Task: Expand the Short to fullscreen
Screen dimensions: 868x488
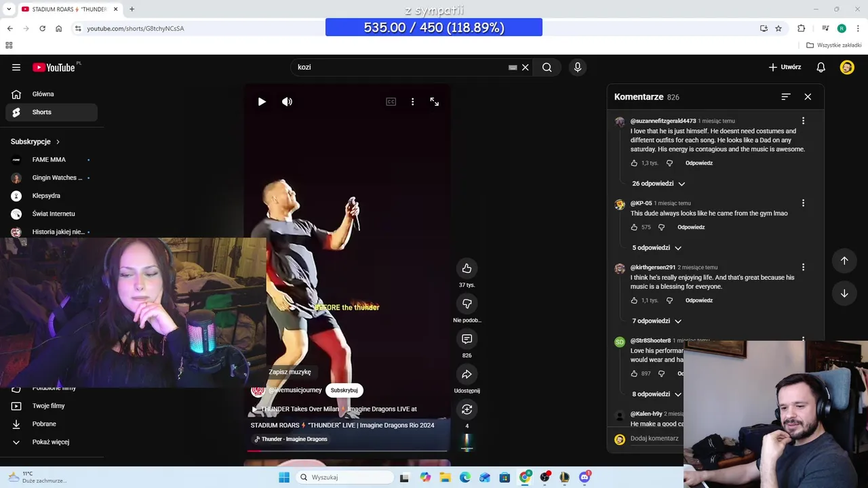Action: click(435, 102)
